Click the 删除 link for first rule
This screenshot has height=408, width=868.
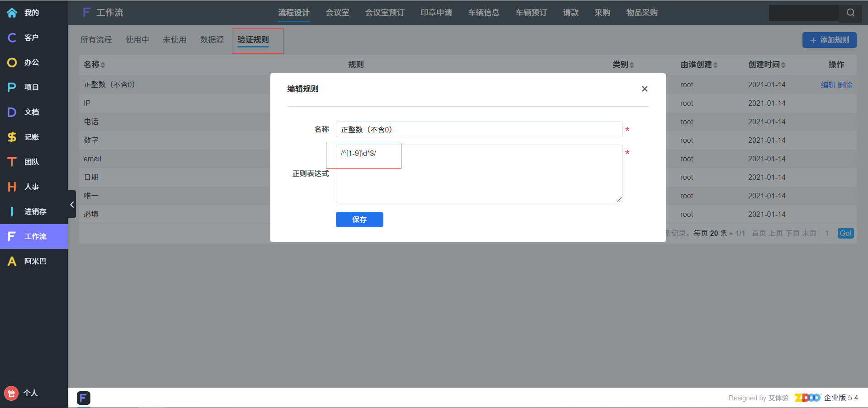pos(845,84)
